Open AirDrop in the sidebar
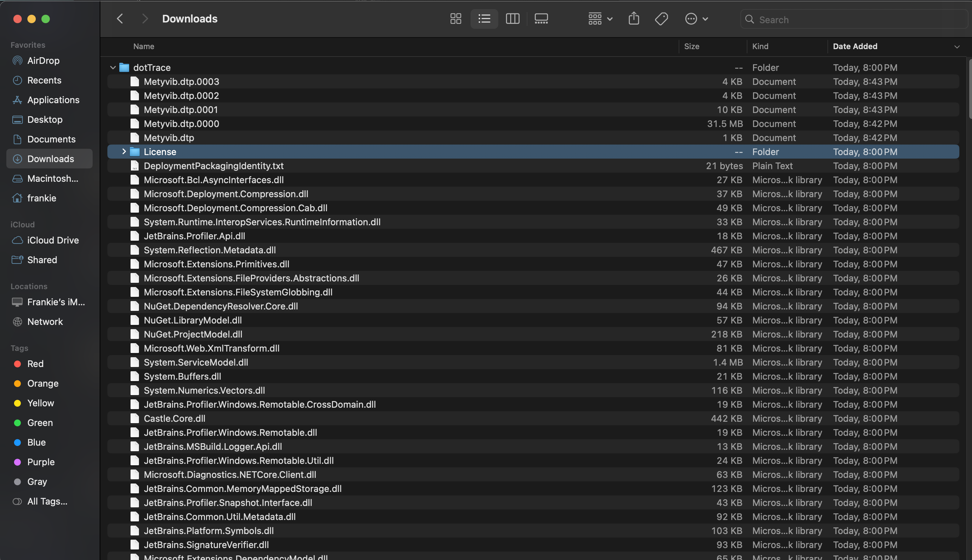 (49, 60)
